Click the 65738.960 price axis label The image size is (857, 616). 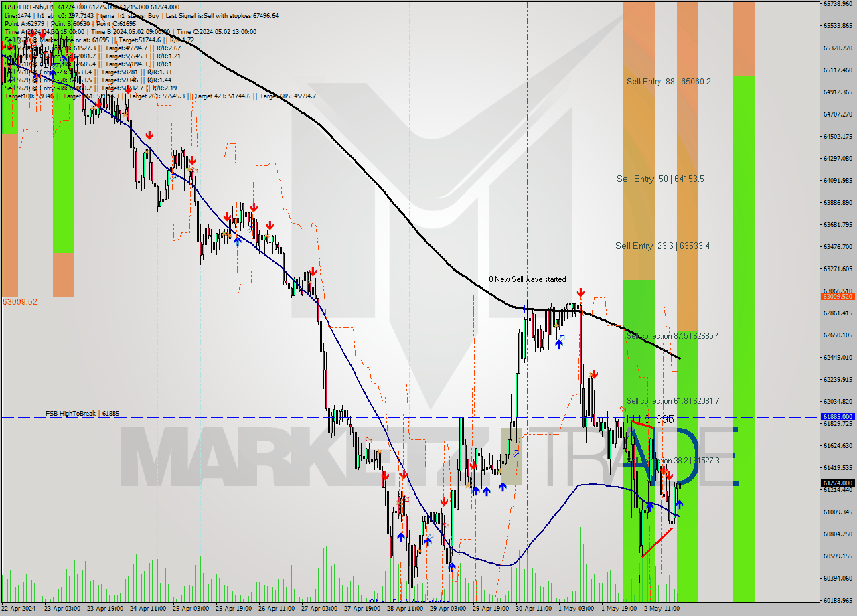pos(837,3)
